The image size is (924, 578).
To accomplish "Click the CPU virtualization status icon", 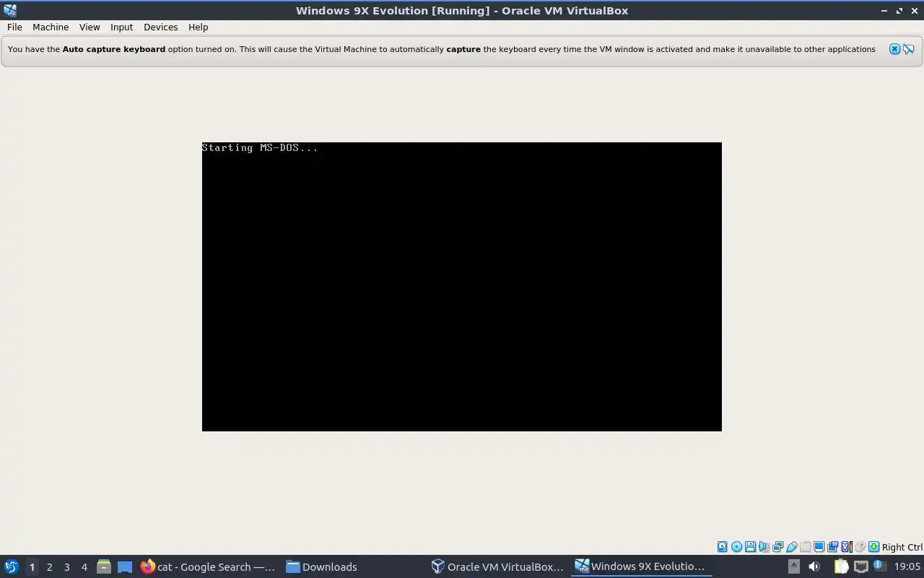I will click(x=847, y=547).
